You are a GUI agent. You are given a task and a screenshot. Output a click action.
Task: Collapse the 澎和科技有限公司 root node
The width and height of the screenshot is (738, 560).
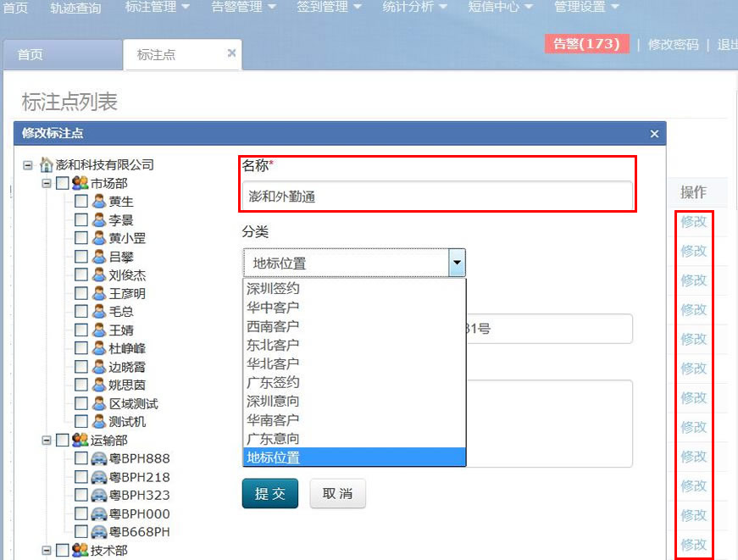pyautogui.click(x=28, y=165)
